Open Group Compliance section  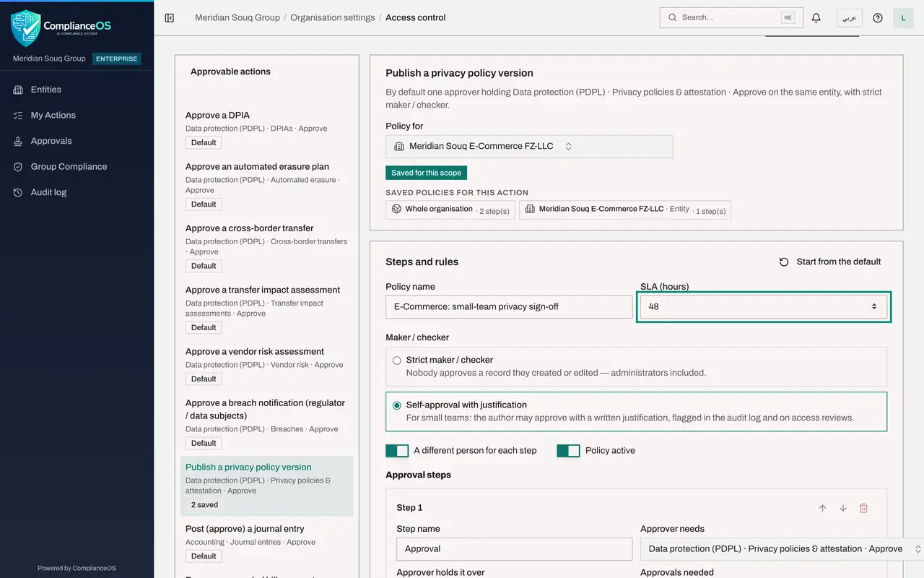[77, 167]
